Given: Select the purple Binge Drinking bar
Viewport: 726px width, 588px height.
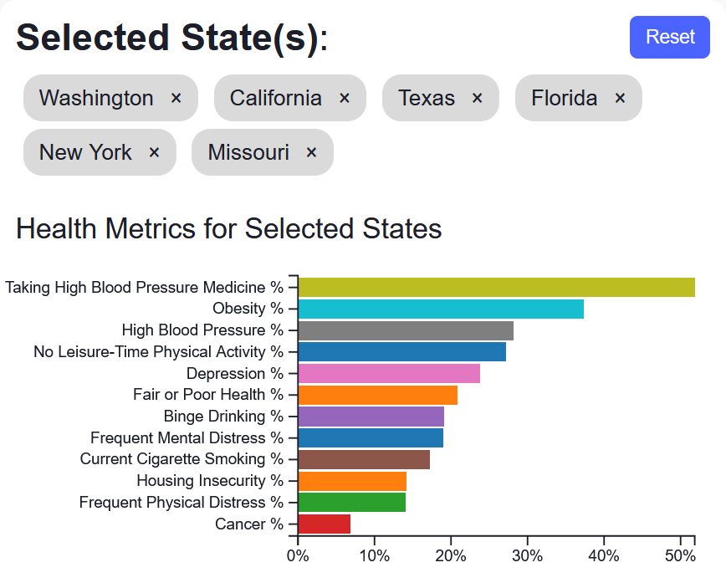Looking at the screenshot, I should [371, 417].
